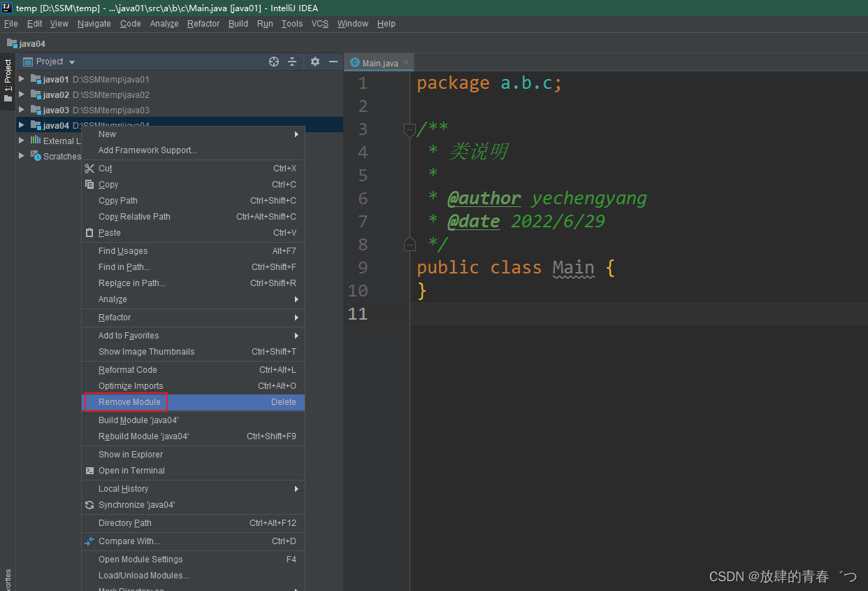The height and width of the screenshot is (591, 868).
Task: Click the Java class icon on Main.java tab
Action: [x=355, y=63]
